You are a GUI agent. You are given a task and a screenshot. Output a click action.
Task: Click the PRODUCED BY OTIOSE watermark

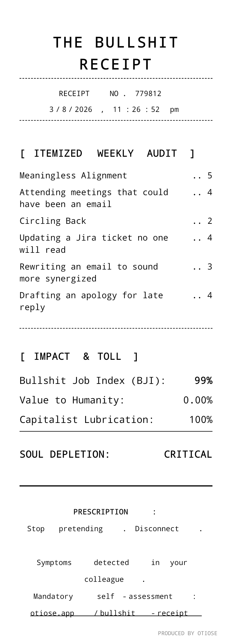pyautogui.click(x=188, y=633)
